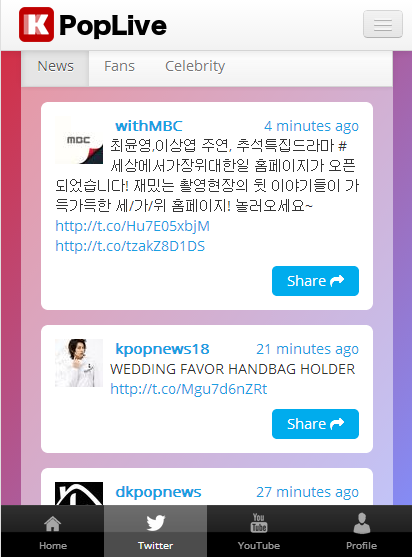
Task: Share the withMBC tweet
Action: coord(315,281)
